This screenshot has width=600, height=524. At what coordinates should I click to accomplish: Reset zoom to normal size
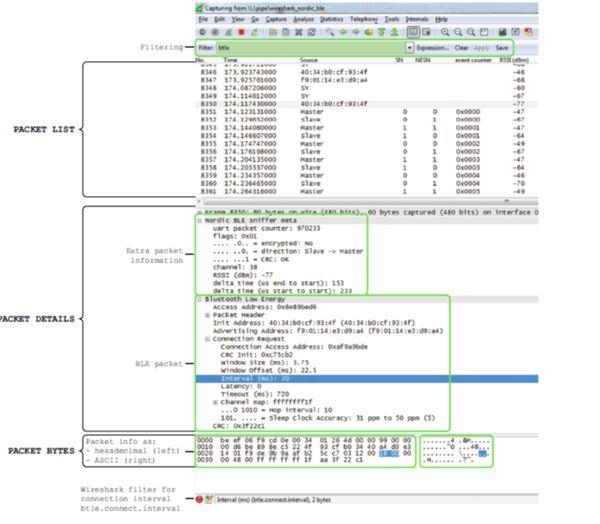[x=471, y=33]
